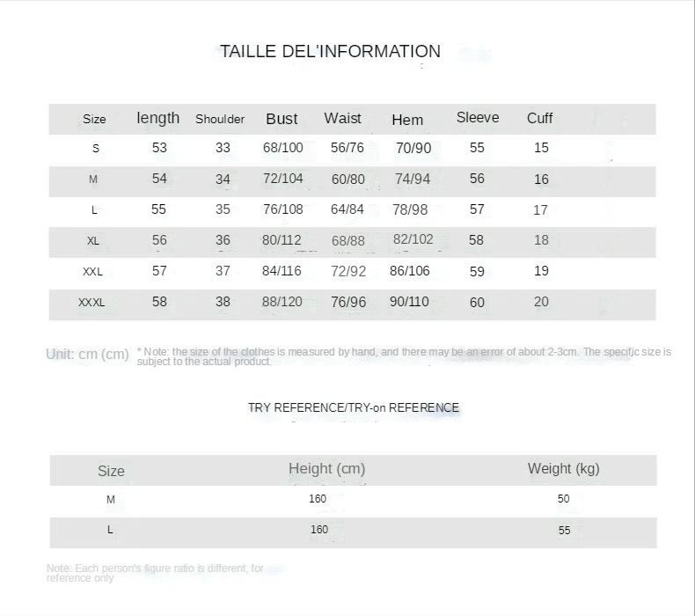Click the Unit: cm (cm) label
Image resolution: width=695 pixels, height=616 pixels.
click(87, 355)
